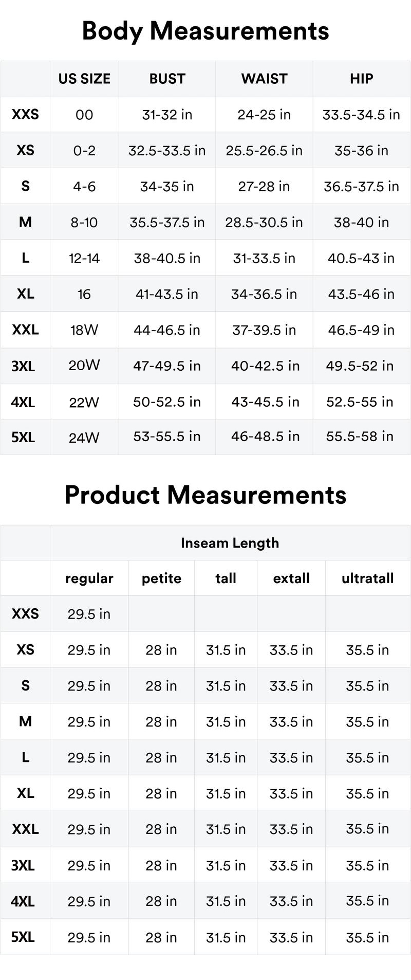Screen dimensions: 411x980
Task: Select the Body Measurements heading
Action: pos(206,31)
